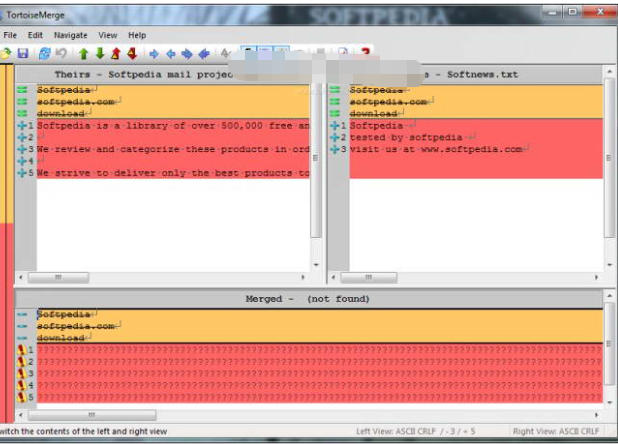Jump to previous conflict red up arrow
Screen dimensions: 618x444
coord(115,53)
